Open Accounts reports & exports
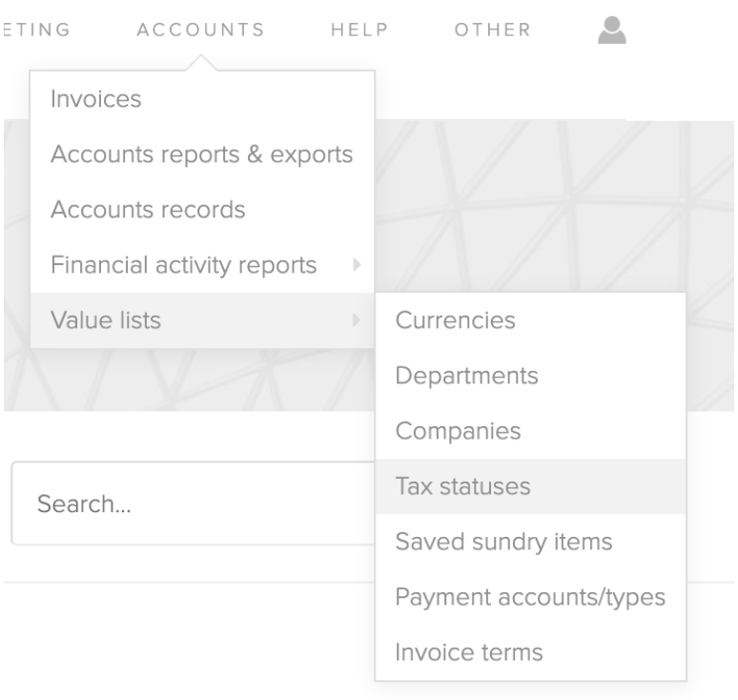The height and width of the screenshot is (700, 738). coord(202,154)
